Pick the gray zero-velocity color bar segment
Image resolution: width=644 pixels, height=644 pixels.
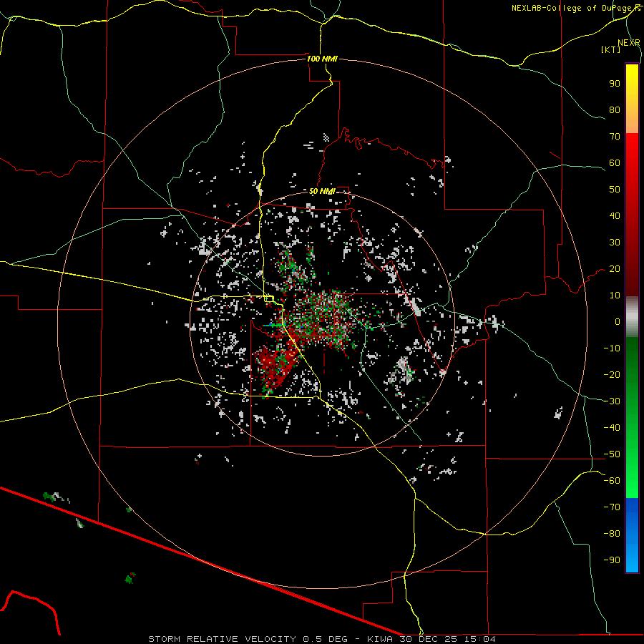click(632, 317)
